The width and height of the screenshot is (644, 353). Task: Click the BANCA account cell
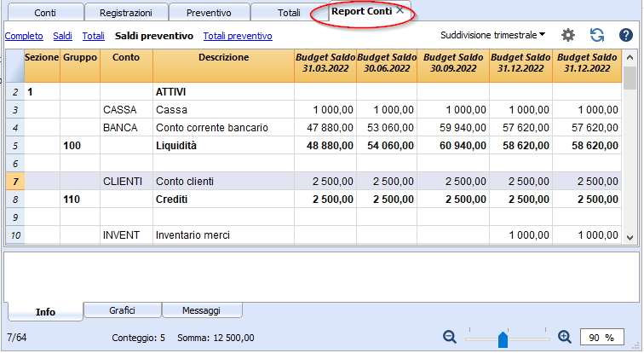click(126, 127)
